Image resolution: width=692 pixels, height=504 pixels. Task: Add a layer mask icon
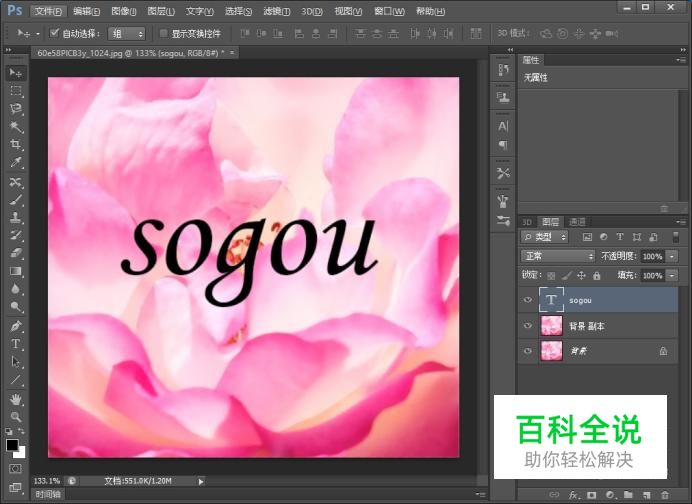click(592, 495)
